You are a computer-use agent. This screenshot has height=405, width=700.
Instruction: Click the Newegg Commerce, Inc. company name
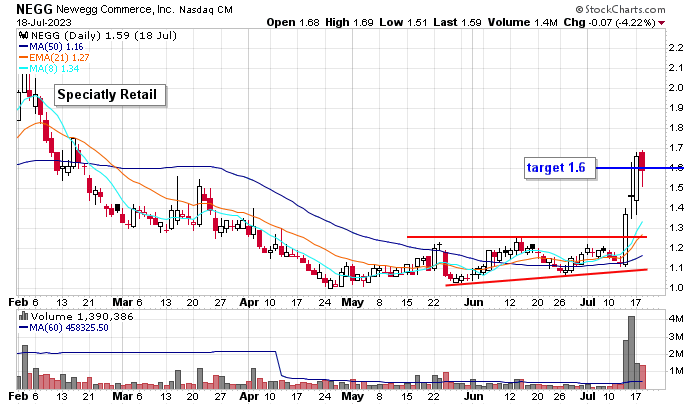[x=116, y=9]
